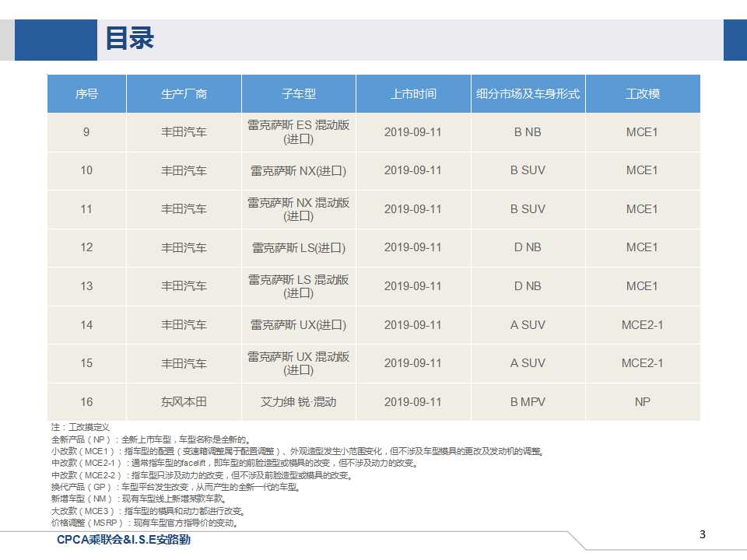
Task: Click the 2019-09-11 date in row 9
Action: pyautogui.click(x=413, y=132)
